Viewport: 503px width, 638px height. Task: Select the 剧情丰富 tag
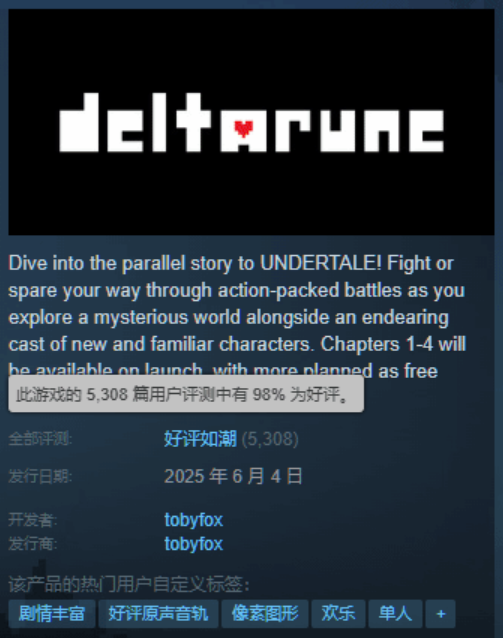pyautogui.click(x=52, y=614)
